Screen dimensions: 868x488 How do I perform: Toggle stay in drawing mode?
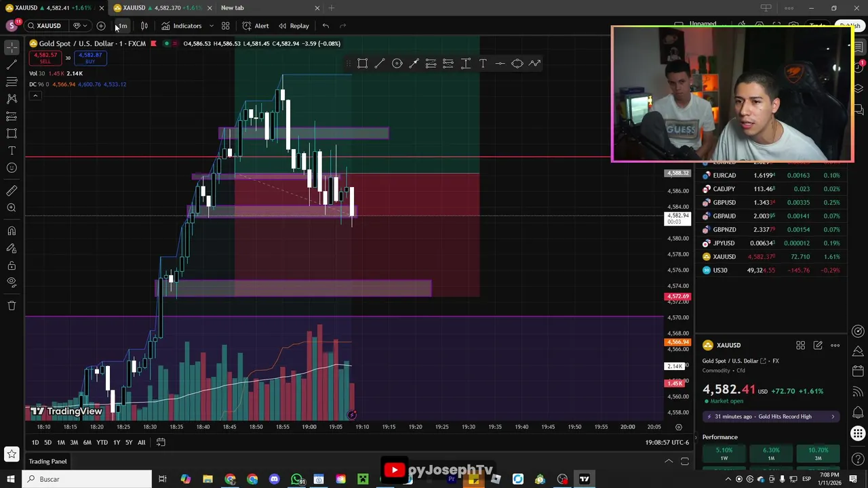click(x=12, y=248)
